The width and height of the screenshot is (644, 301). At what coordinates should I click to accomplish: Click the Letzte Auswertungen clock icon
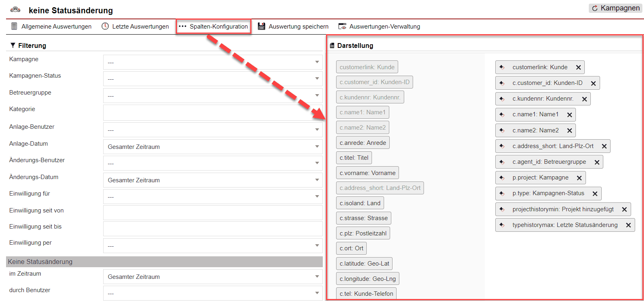pyautogui.click(x=105, y=26)
